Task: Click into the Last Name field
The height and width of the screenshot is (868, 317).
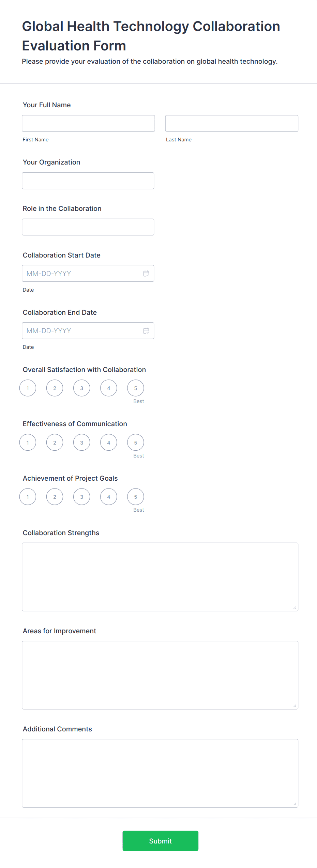Action: [231, 123]
